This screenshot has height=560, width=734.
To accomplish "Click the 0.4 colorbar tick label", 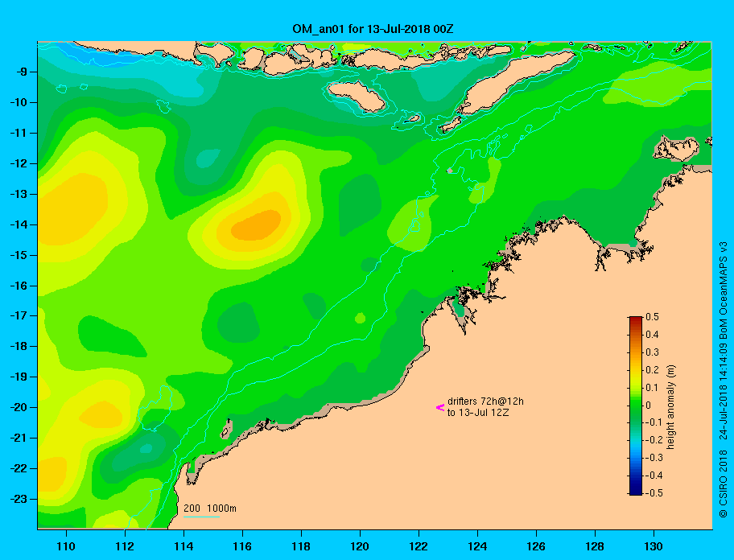I will [x=653, y=335].
